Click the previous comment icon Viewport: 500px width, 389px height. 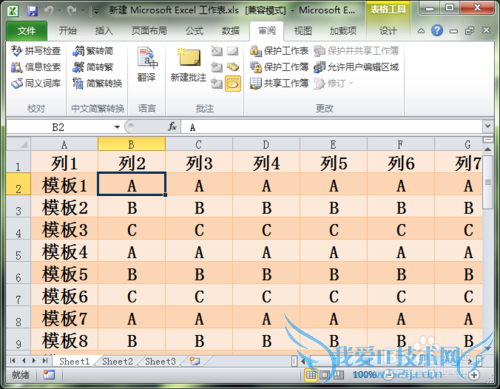(217, 67)
